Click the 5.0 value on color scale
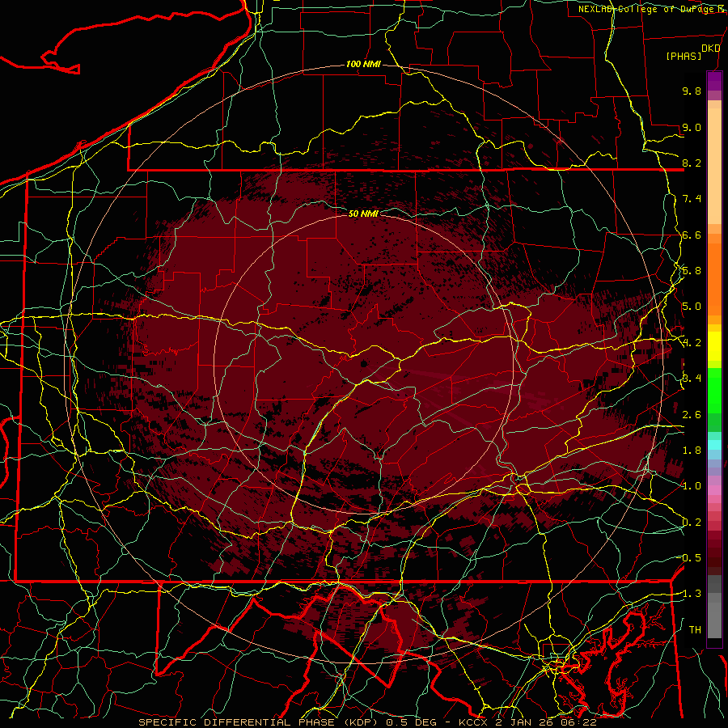The image size is (728, 728). [x=692, y=307]
